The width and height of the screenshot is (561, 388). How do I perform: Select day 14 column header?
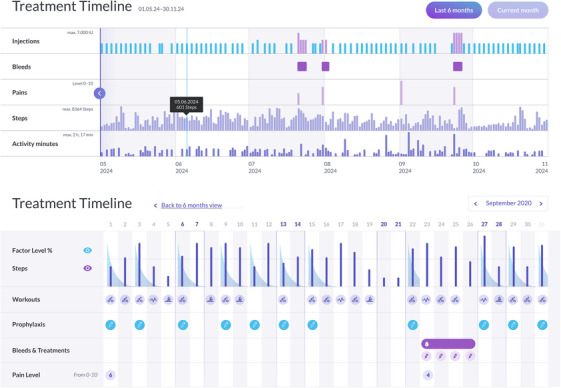pyautogui.click(x=298, y=224)
